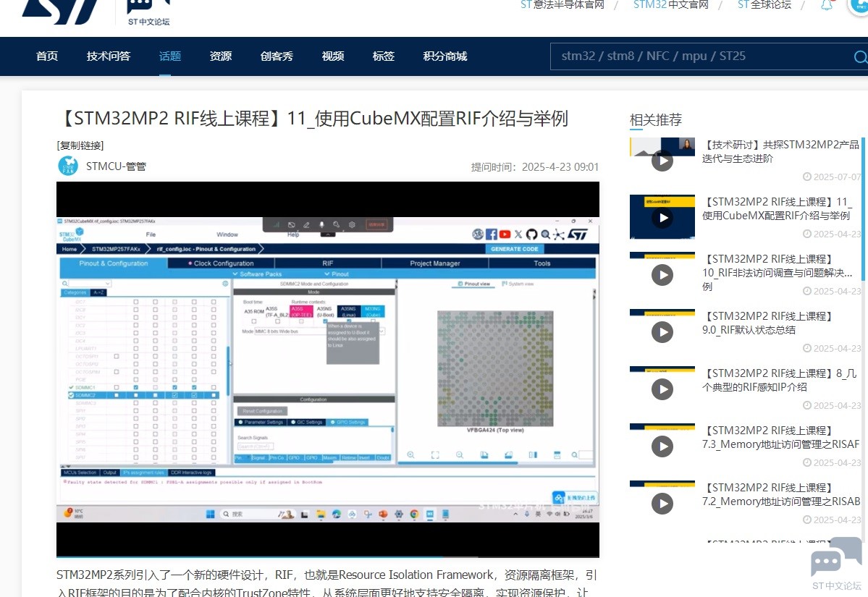868x597 pixels.
Task: Play the 7.3_Memory地址访问管理之RISAF thumbnail
Action: click(x=662, y=446)
